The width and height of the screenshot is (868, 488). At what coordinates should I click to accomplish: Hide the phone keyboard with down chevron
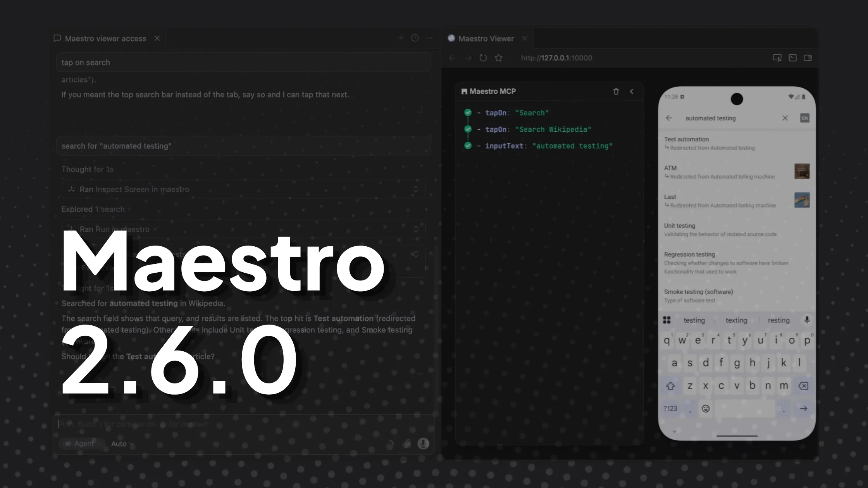click(675, 431)
